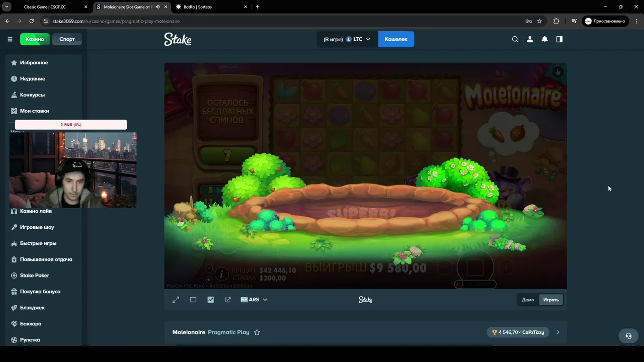This screenshot has width=644, height=362.
Task: Open the notifications bell
Action: (544, 39)
